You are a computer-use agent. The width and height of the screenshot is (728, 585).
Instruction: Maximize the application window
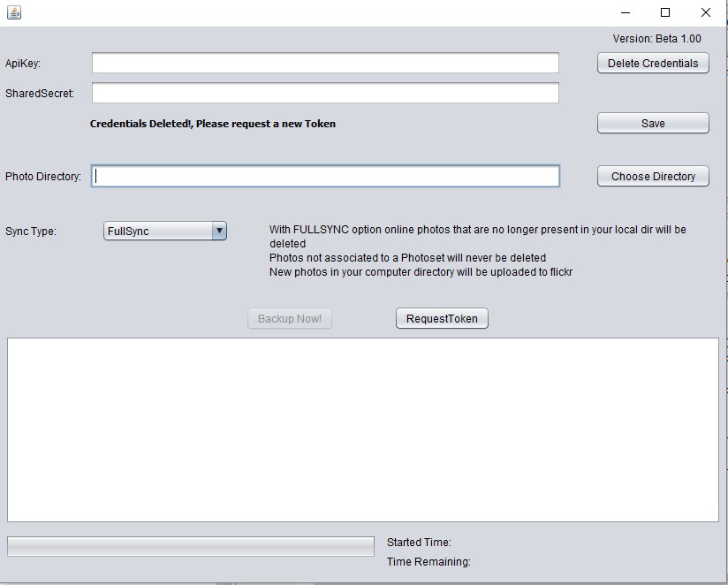pyautogui.click(x=665, y=12)
